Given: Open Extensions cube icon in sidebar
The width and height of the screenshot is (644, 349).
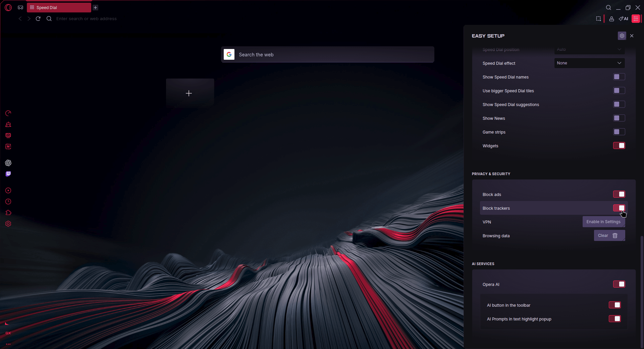Looking at the screenshot, I should pos(8,213).
